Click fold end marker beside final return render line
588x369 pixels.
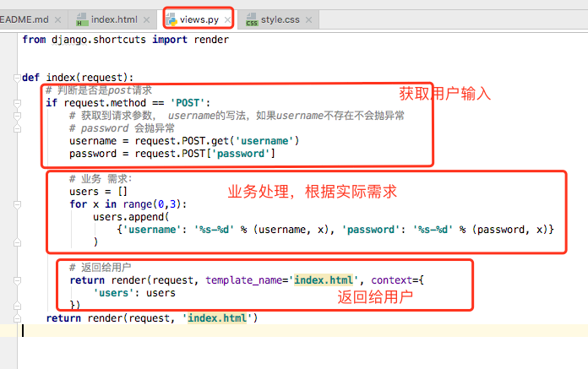(x=17, y=318)
